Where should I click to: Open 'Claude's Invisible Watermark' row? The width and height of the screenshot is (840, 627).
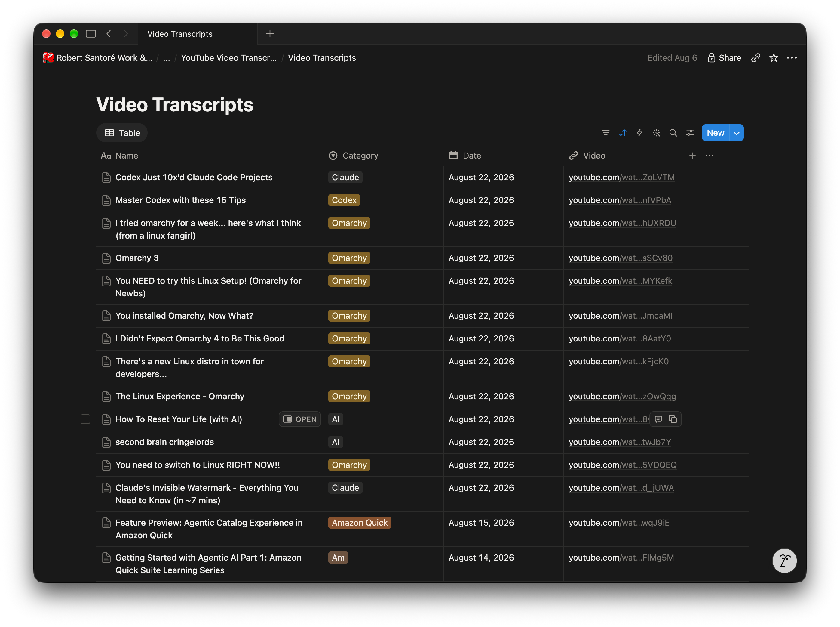(207, 494)
